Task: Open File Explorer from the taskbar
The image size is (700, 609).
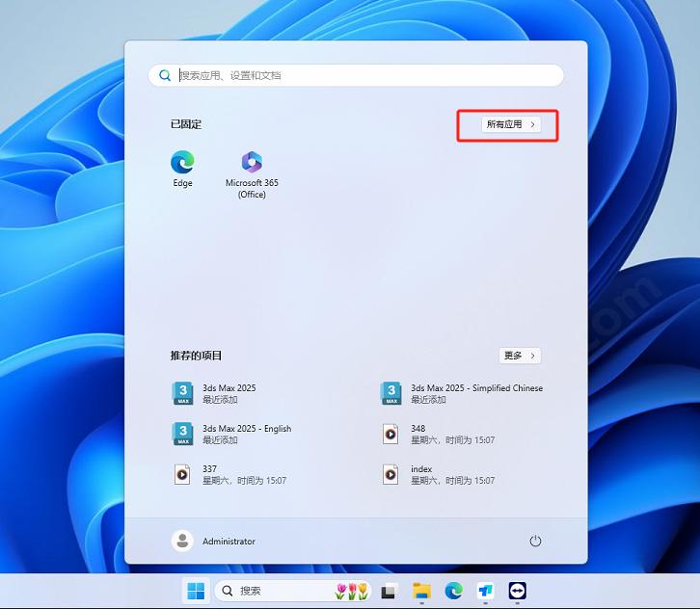Action: 421,591
